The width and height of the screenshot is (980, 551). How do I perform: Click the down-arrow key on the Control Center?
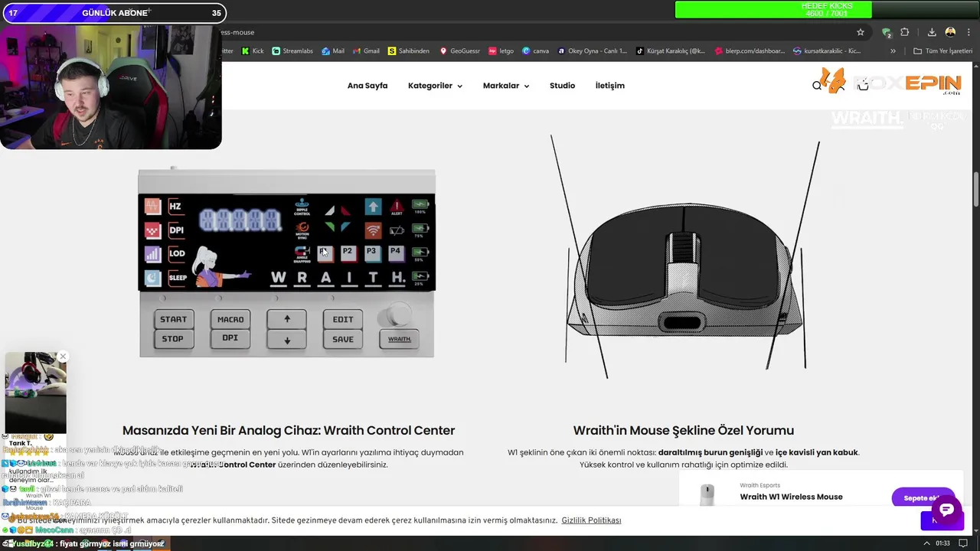pyautogui.click(x=287, y=339)
